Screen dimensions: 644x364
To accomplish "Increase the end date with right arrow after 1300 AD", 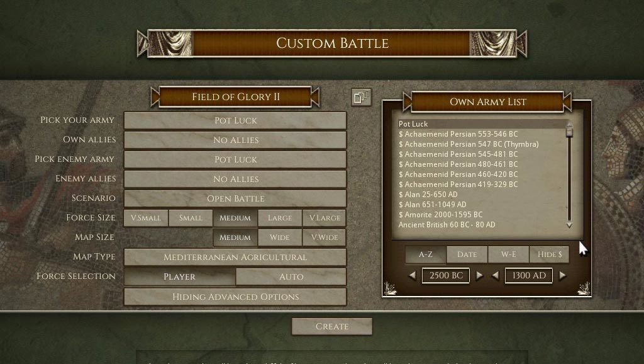I will (x=563, y=276).
